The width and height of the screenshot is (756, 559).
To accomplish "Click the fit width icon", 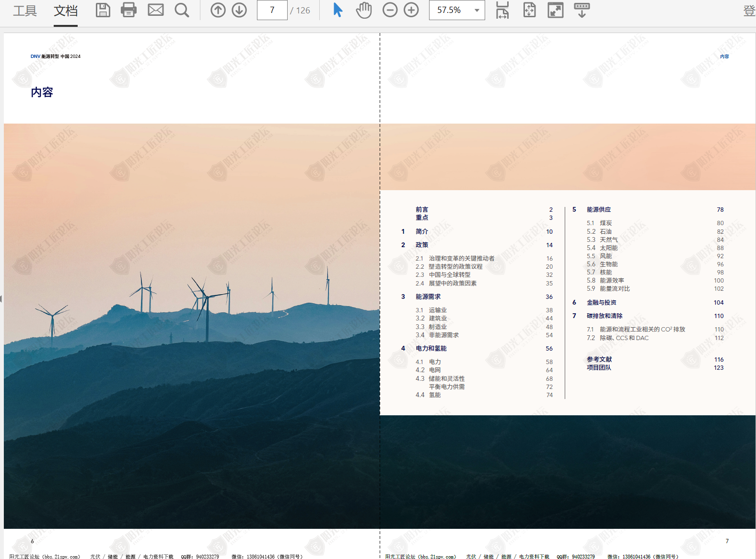I will click(502, 10).
